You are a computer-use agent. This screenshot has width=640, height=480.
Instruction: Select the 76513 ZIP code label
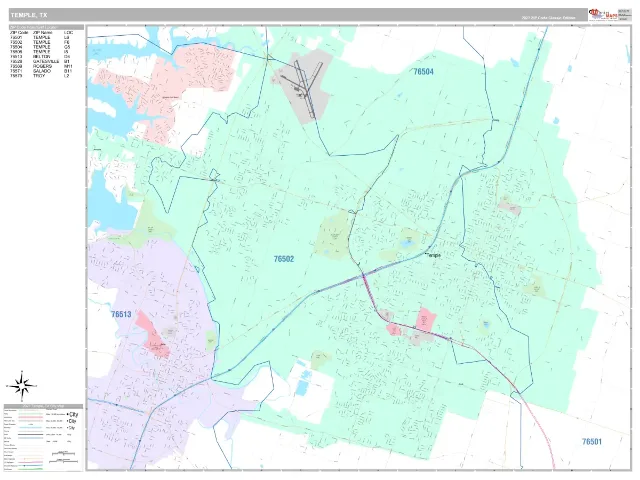(121, 314)
